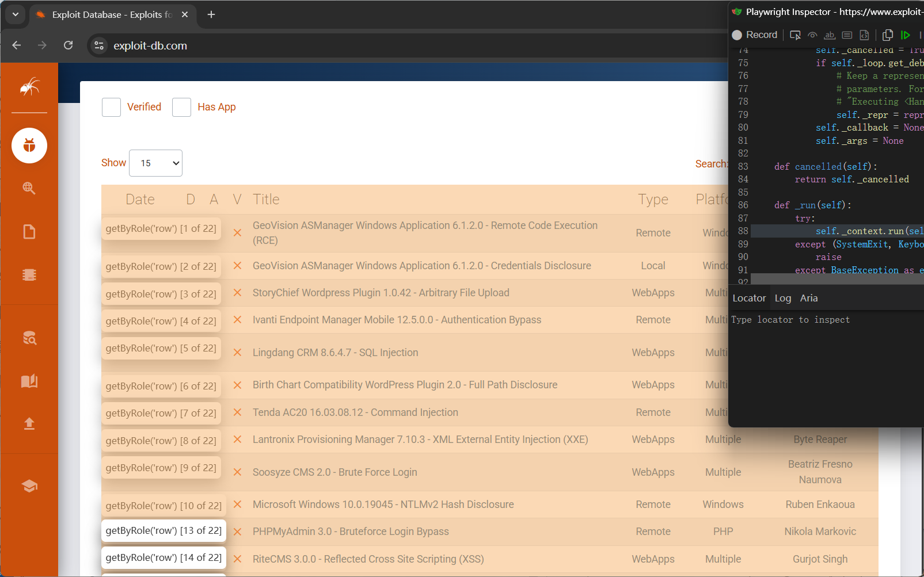Toggle the Has App checkbox
The height and width of the screenshot is (577, 924).
(x=181, y=107)
